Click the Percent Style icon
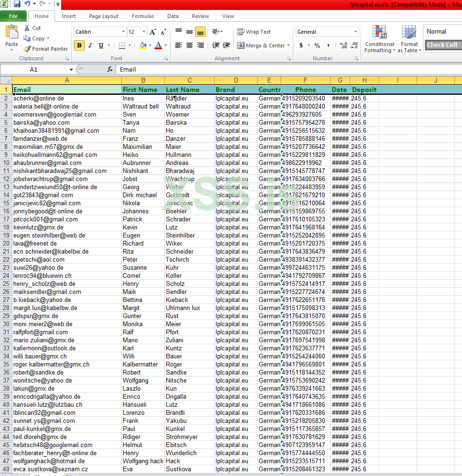 (317, 46)
